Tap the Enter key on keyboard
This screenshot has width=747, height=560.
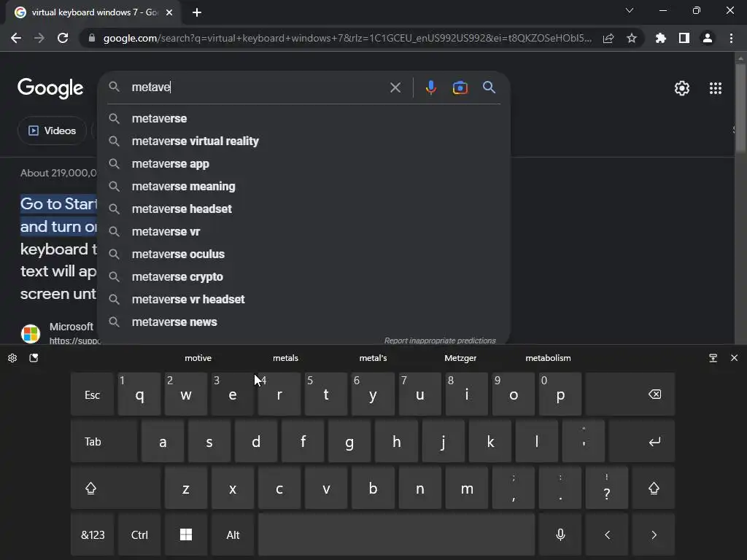coord(642,441)
